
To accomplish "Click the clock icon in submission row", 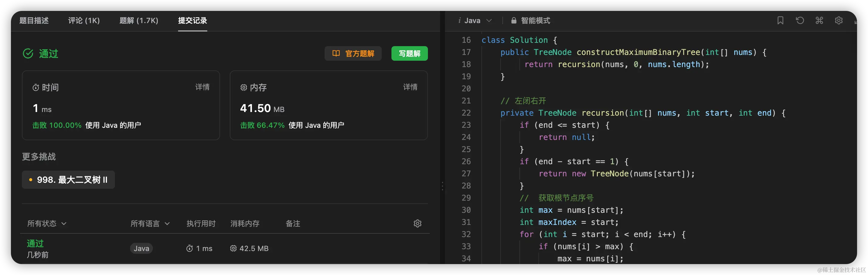I will click(190, 248).
